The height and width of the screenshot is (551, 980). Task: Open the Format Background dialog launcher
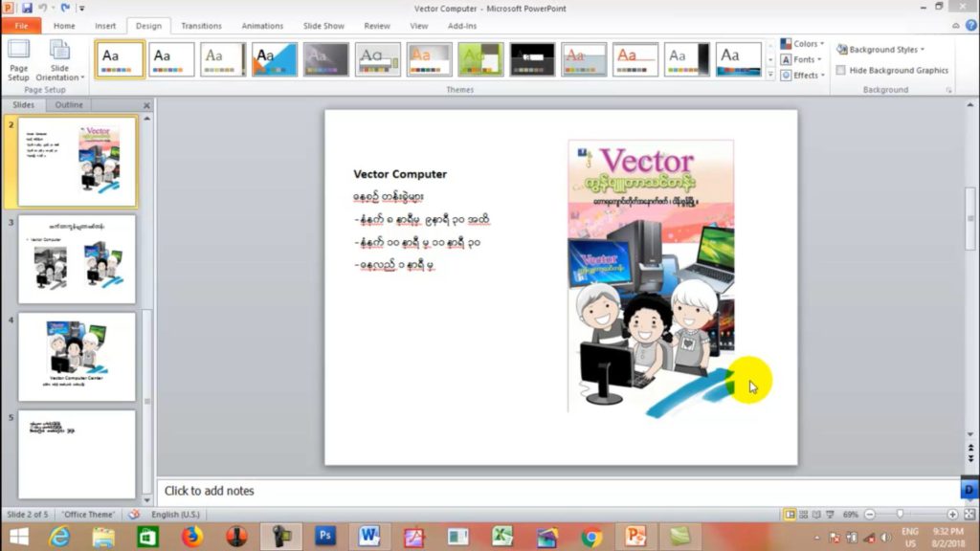[948, 90]
